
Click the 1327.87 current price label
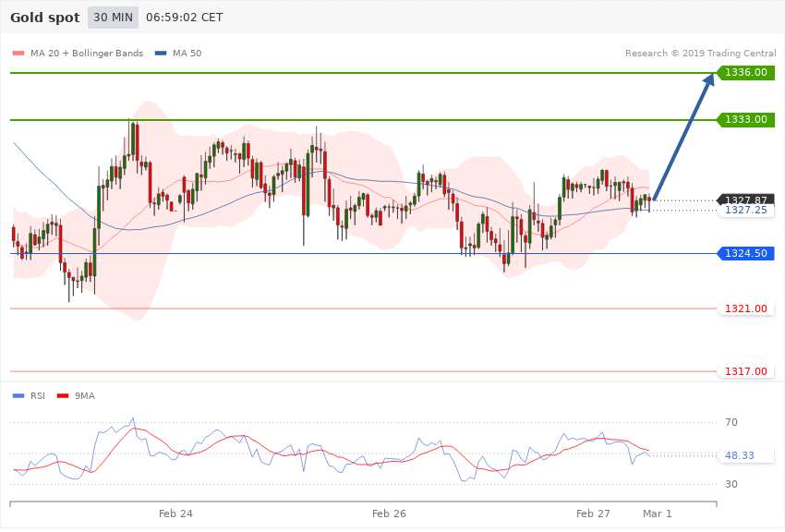pyautogui.click(x=746, y=199)
